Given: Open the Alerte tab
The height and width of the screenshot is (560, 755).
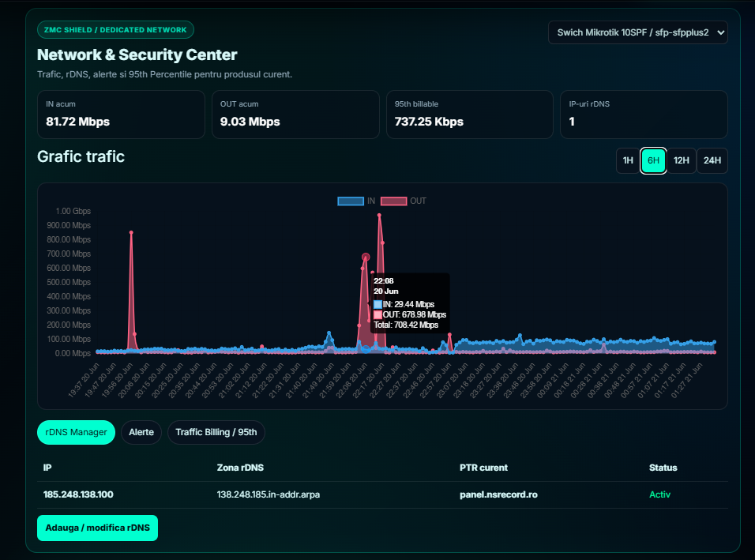Looking at the screenshot, I should click(141, 432).
